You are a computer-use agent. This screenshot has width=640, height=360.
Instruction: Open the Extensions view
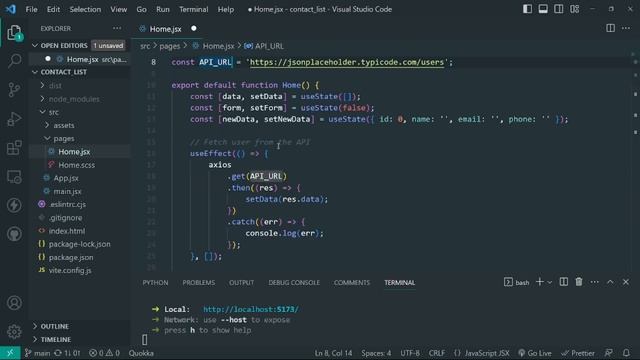pyautogui.click(x=14, y=148)
